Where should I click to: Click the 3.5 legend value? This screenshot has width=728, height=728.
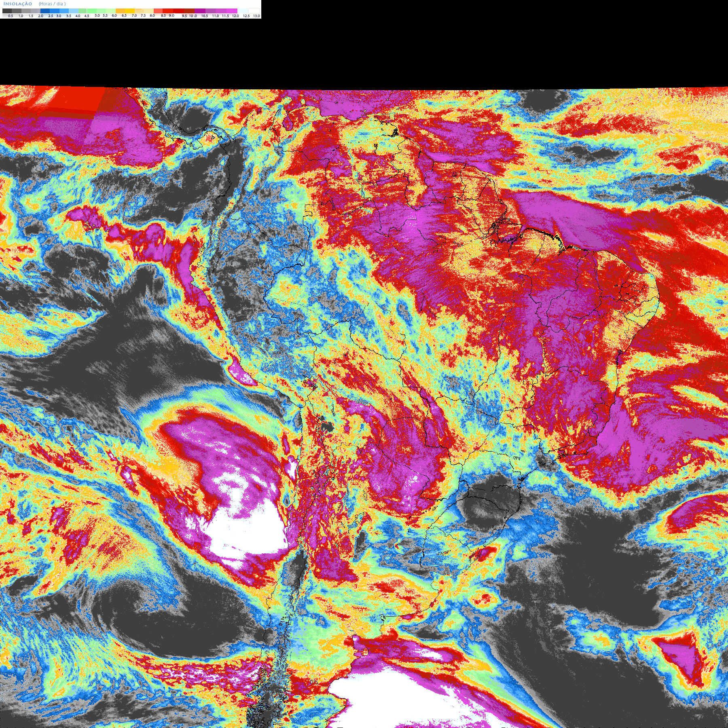coord(69,16)
